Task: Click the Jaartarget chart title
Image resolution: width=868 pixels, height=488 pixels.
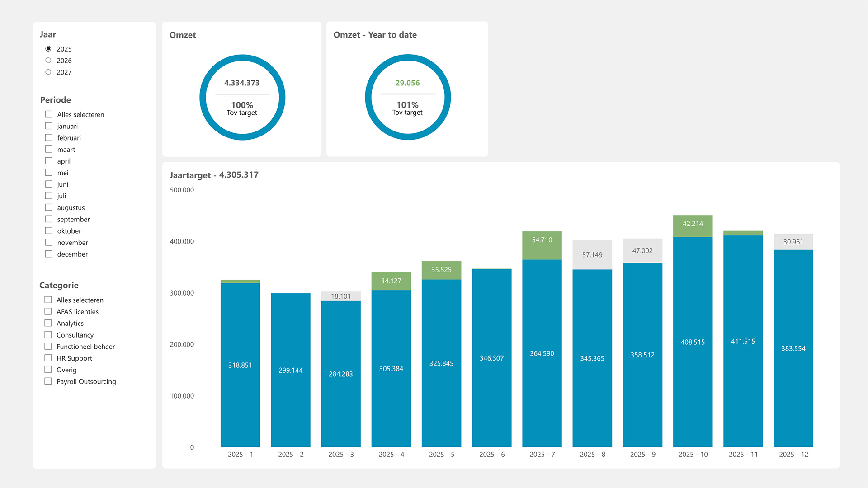Action: pyautogui.click(x=214, y=175)
